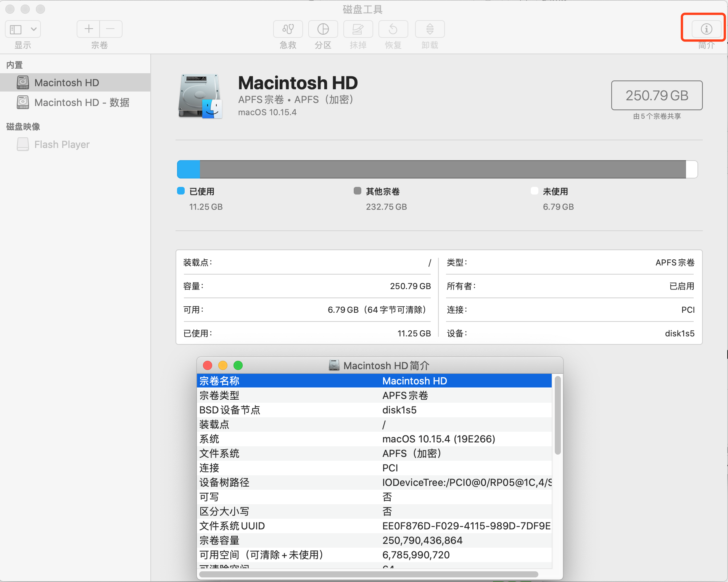728x582 pixels.
Task: Open the Partition (分区) toolbar icon
Action: click(x=323, y=29)
